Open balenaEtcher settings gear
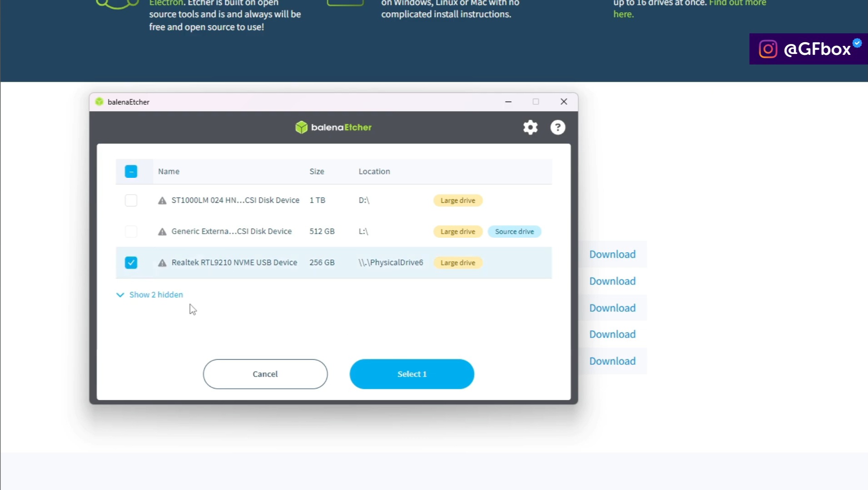 [x=530, y=127]
